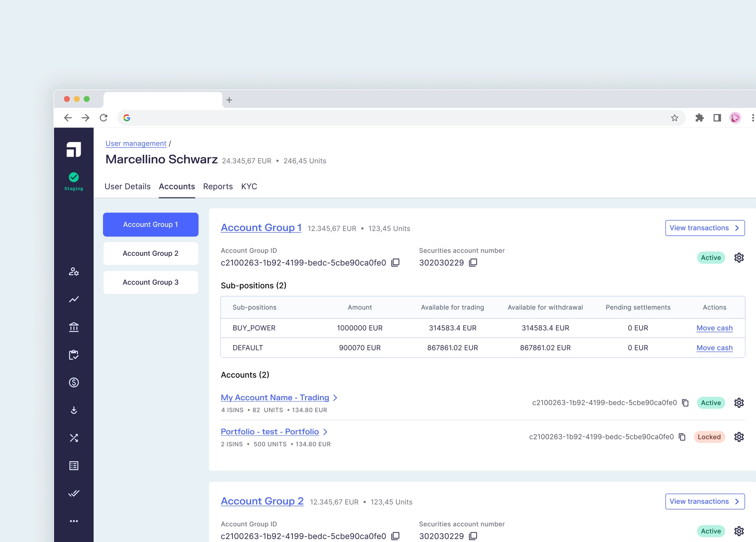756x542 pixels.
Task: Click the Active badge on Trading account
Action: pos(711,403)
